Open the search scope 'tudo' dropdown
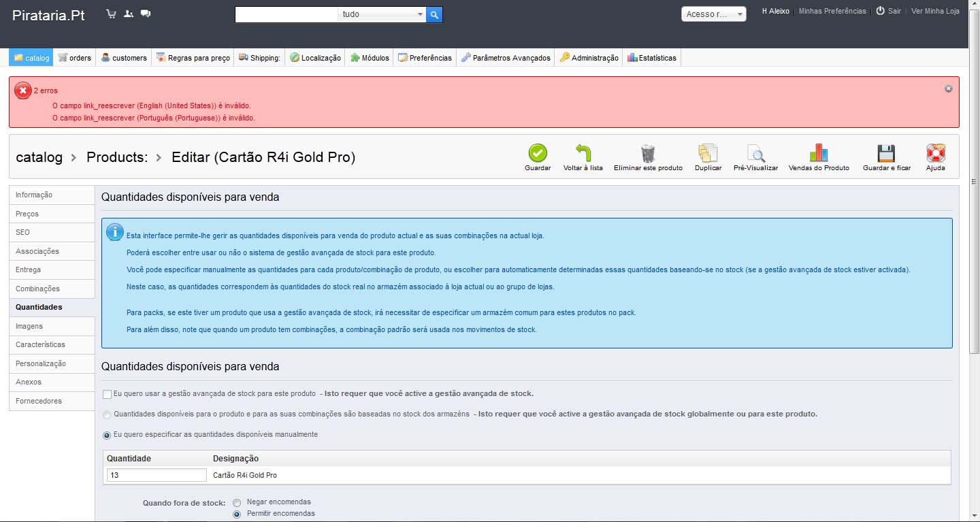980x522 pixels. 382,14
